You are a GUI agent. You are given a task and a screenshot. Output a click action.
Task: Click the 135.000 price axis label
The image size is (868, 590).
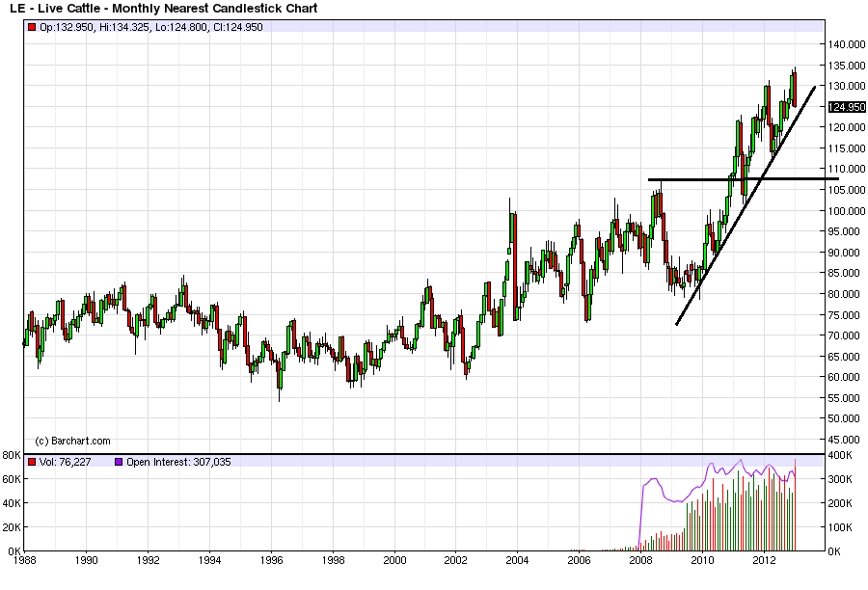coord(847,66)
